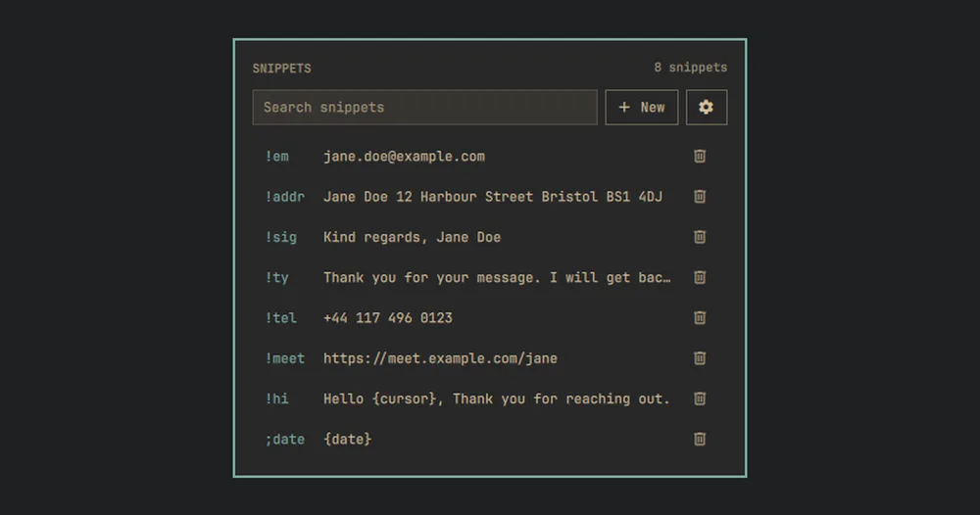Select the !meet trigger text
This screenshot has height=515, width=980.
tap(285, 359)
